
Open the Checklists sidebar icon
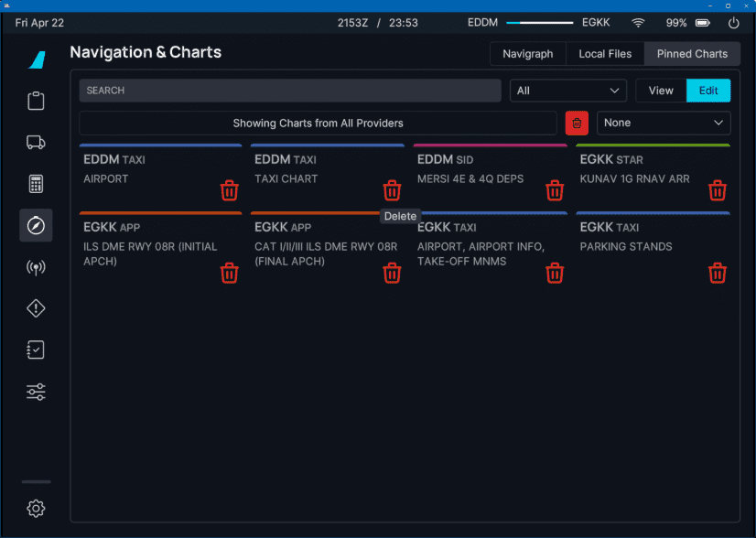pos(36,350)
